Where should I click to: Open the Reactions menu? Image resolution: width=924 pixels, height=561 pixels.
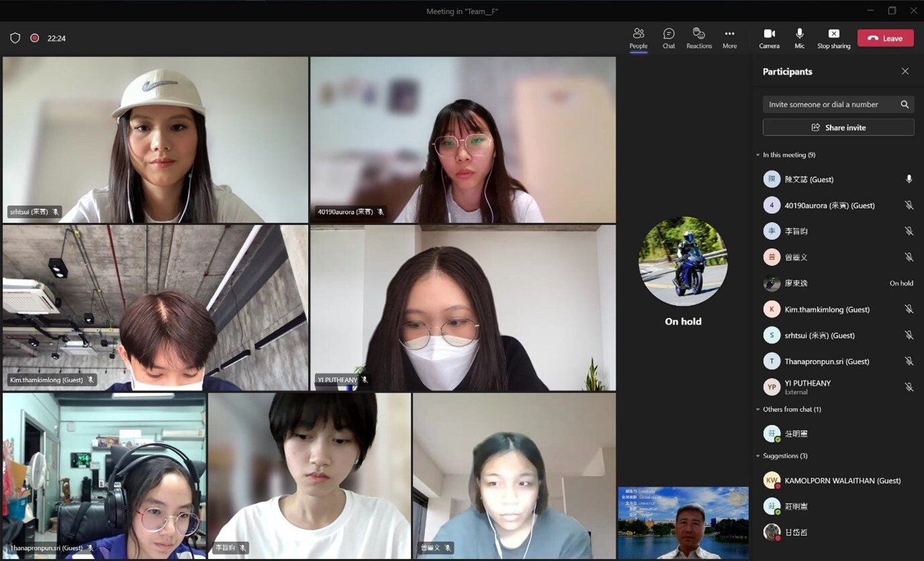[x=699, y=38]
